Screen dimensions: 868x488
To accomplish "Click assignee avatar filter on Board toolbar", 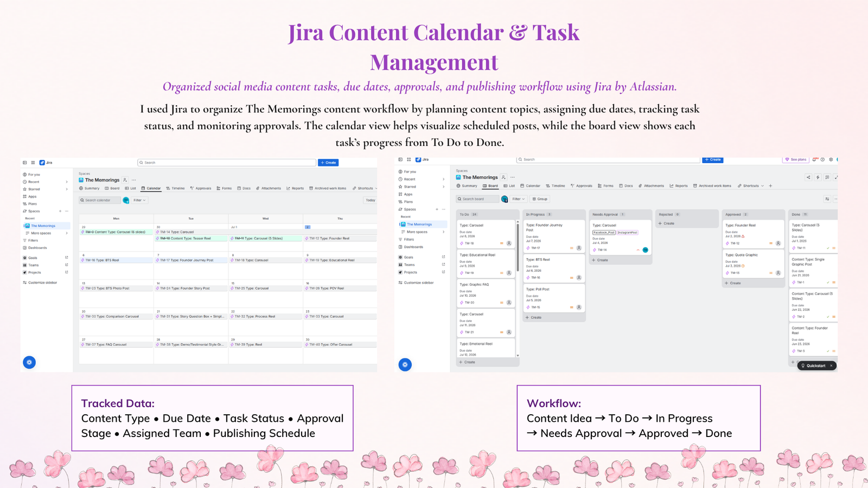I will click(x=505, y=199).
